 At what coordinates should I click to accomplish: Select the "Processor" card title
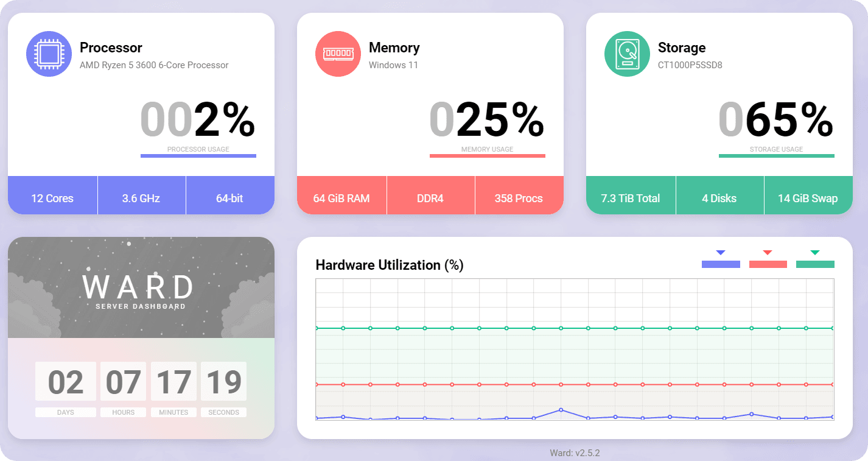click(x=111, y=48)
